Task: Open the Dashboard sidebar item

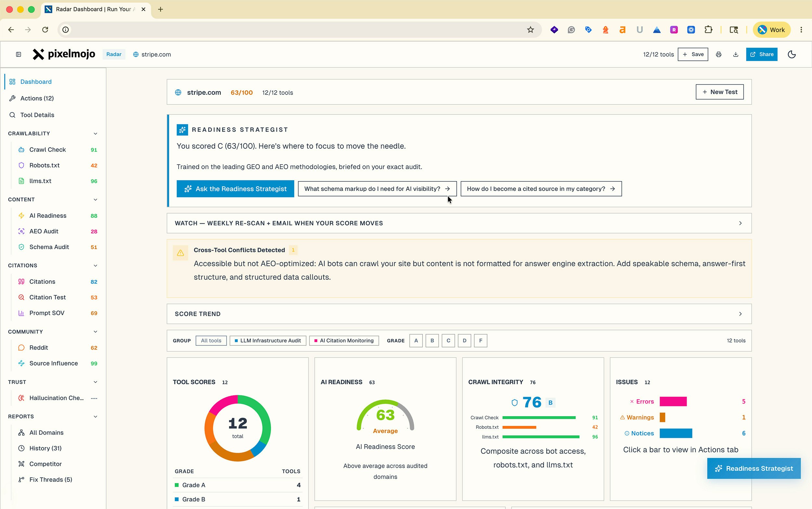Action: [53, 82]
